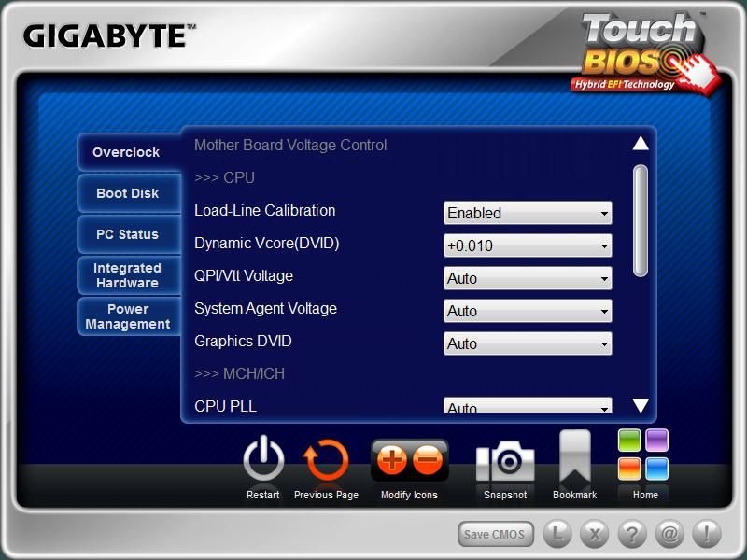Image resolution: width=747 pixels, height=560 pixels.
Task: Click the round L button
Action: click(557, 533)
